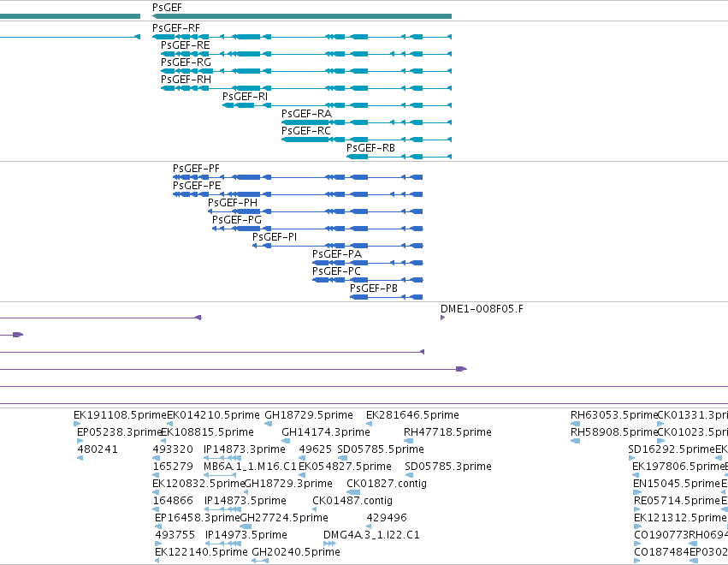Select the EP16458.3prime EST label
Image resolution: width=728 pixels, height=565 pixels.
198,518
